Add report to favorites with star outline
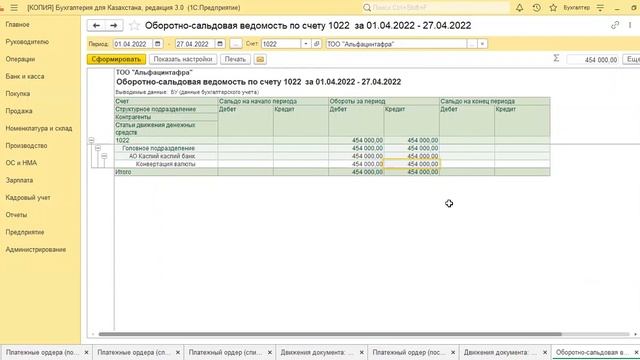This screenshot has width=640, height=360. point(134,26)
